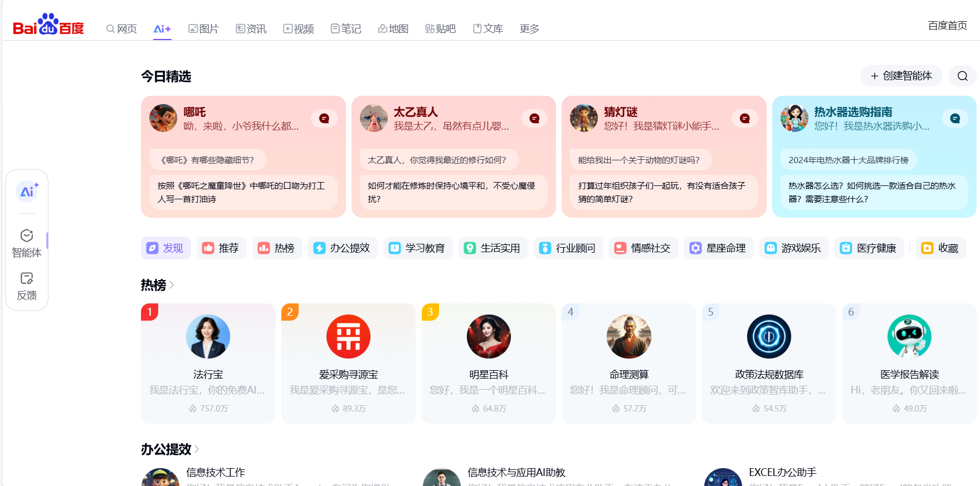Select the 情感社交 category
980x486 pixels.
point(643,248)
